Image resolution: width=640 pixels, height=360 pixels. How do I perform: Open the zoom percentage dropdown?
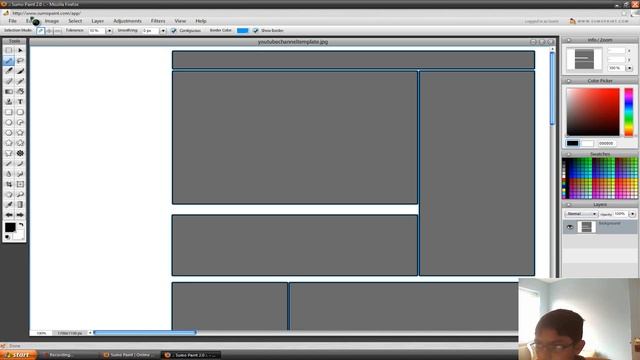point(629,68)
